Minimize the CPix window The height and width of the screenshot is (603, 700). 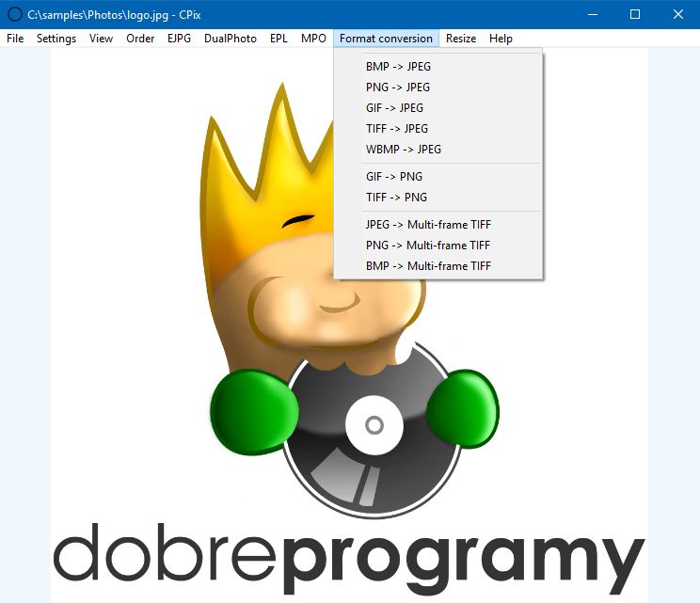pyautogui.click(x=593, y=15)
